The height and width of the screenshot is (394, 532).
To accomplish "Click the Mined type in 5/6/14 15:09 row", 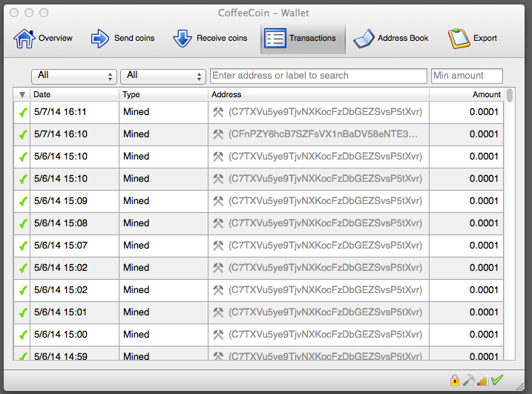I will [x=136, y=201].
